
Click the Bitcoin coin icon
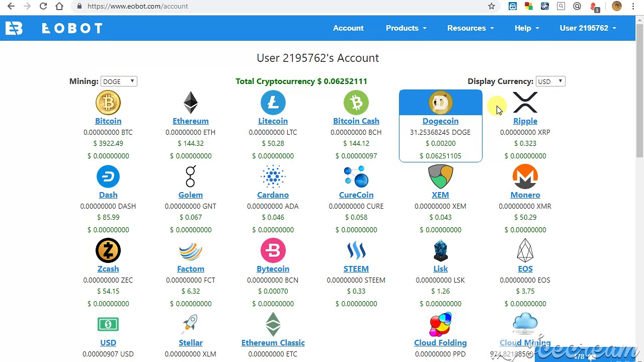coord(108,103)
